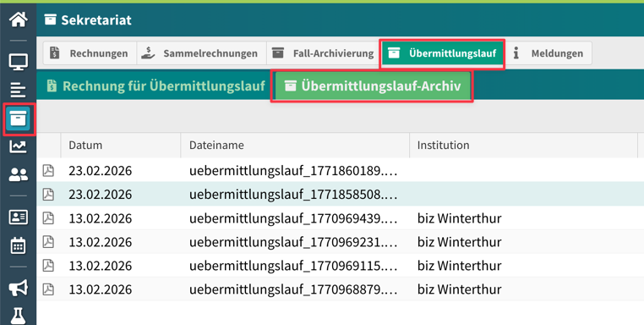This screenshot has width=644, height=325.
Task: Click biz Winterthur in row 1770969439
Action: pyautogui.click(x=459, y=218)
